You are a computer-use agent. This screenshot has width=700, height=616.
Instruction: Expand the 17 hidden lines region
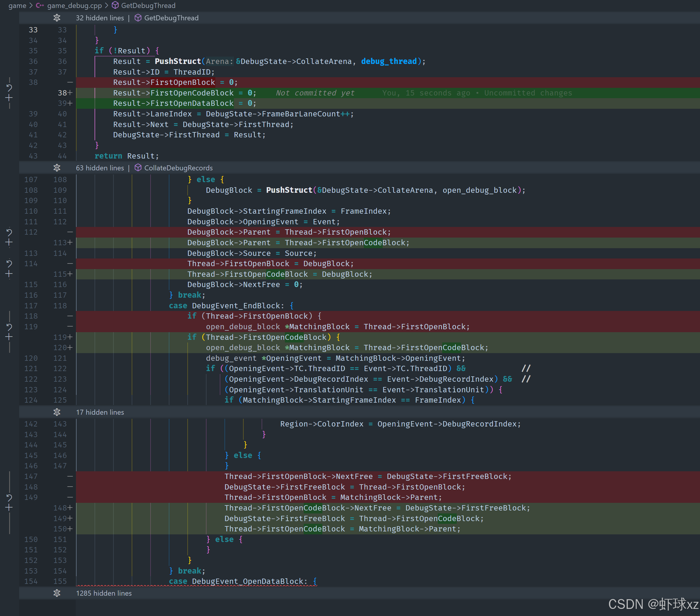57,412
